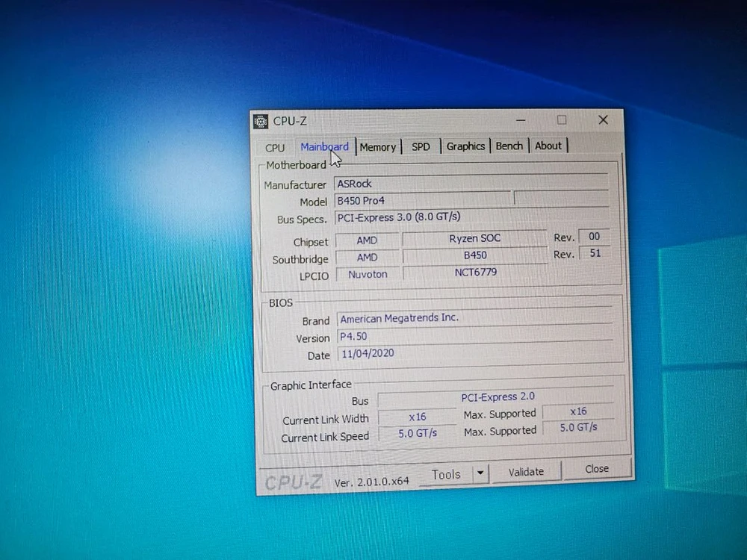Click the Validate button

coord(526,472)
